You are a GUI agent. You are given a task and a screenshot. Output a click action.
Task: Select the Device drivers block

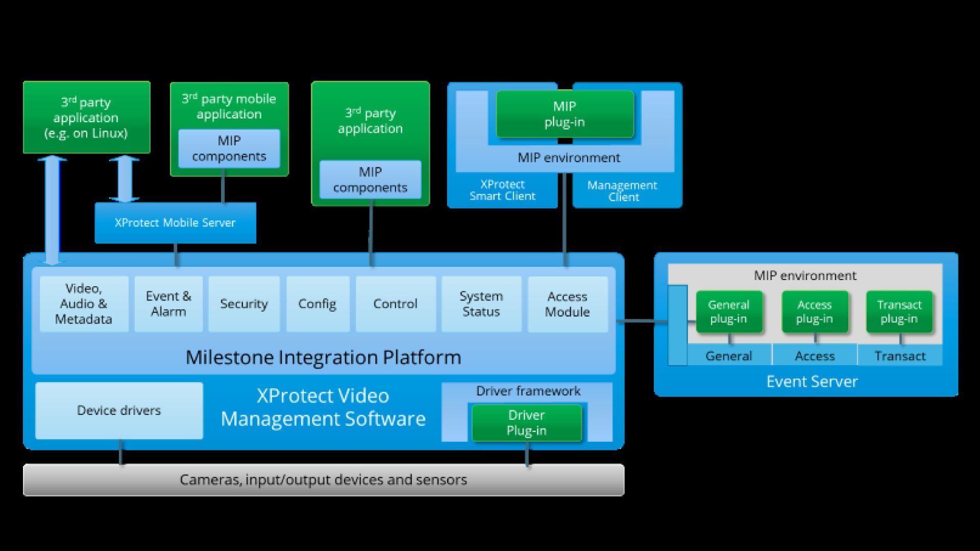coord(119,411)
